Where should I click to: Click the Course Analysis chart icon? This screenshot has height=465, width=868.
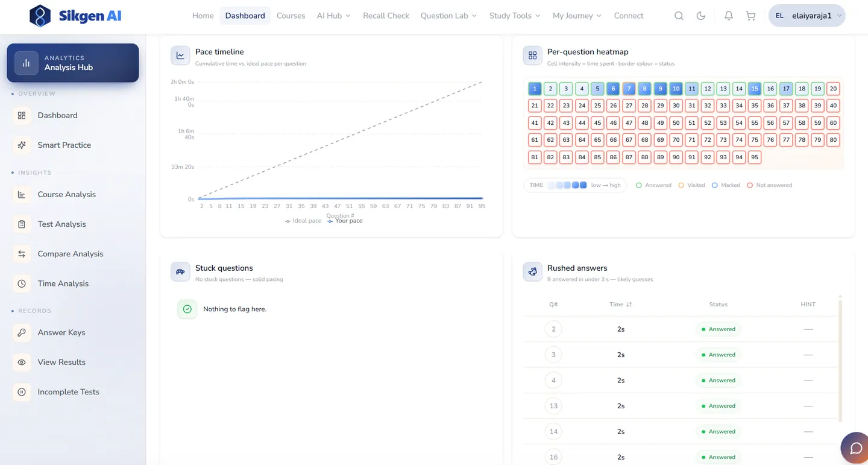(x=22, y=194)
